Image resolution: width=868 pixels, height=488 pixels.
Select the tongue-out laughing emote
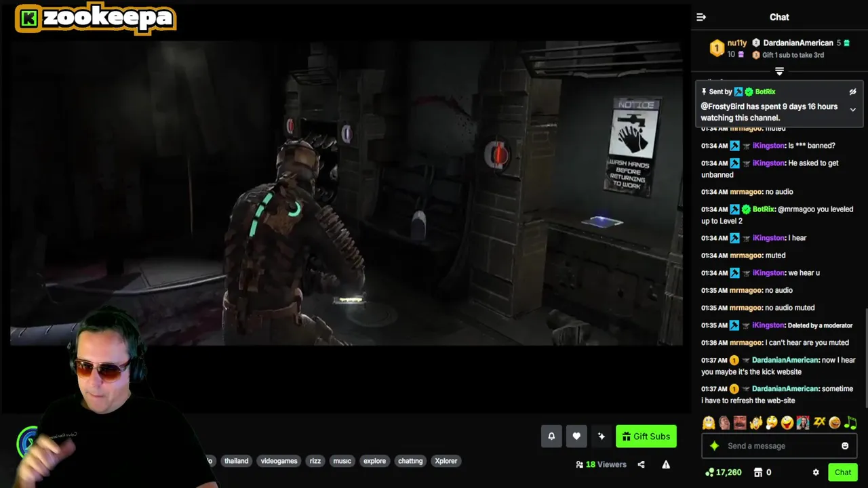click(x=787, y=423)
